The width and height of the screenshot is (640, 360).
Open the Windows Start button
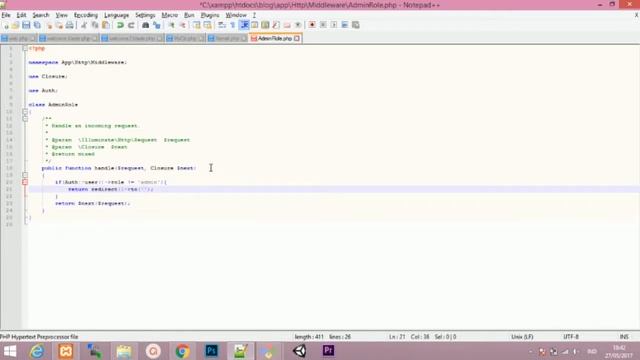pyautogui.click(x=10, y=351)
